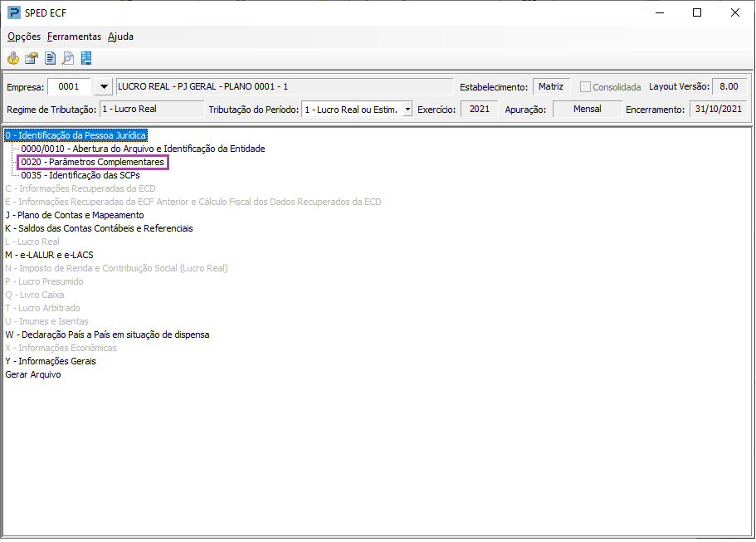Select E - Informações Recuperadas da ECF Anterior

pyautogui.click(x=193, y=202)
